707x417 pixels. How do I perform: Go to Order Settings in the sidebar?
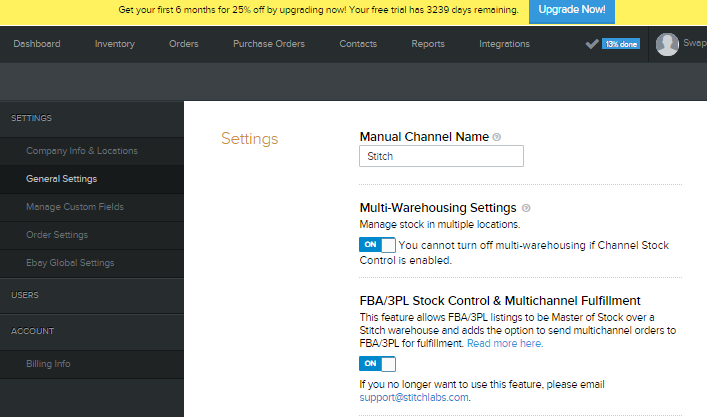pyautogui.click(x=92, y=235)
